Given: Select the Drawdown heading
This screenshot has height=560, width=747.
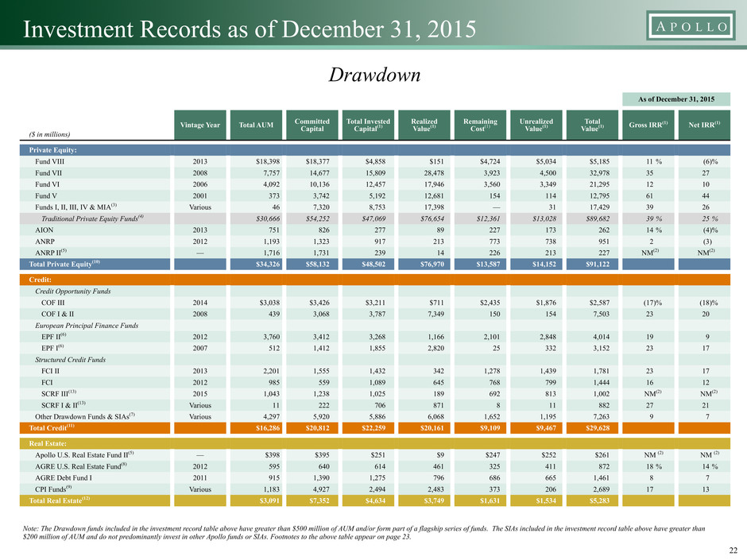Looking at the screenshot, I should [x=374, y=75].
